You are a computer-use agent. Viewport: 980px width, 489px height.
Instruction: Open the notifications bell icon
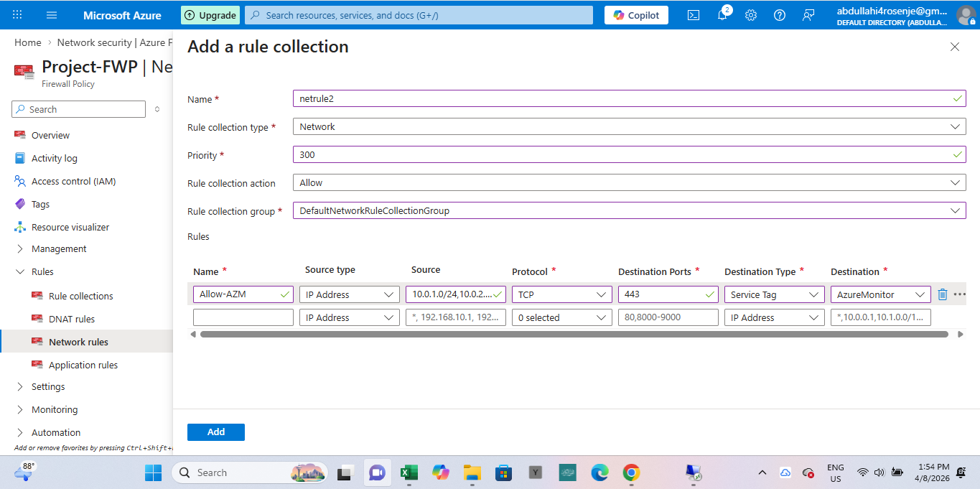click(x=722, y=15)
